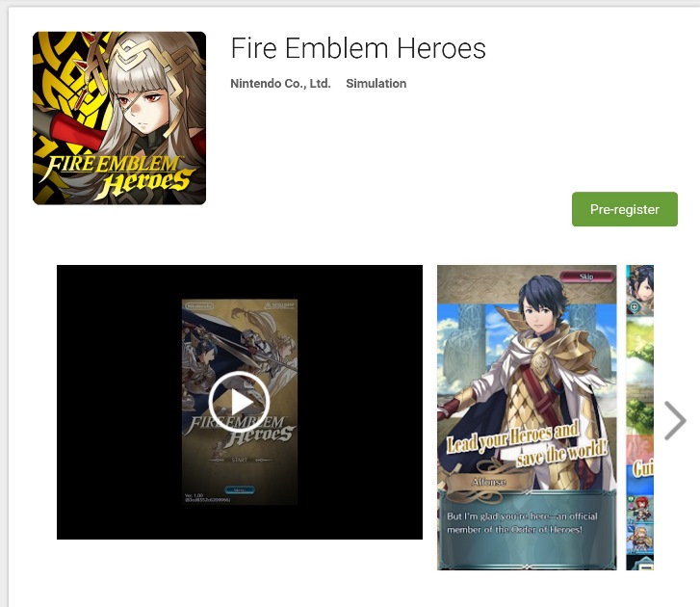Click the Alfonse name banner in screenshot
The height and width of the screenshot is (607, 700).
[x=488, y=482]
